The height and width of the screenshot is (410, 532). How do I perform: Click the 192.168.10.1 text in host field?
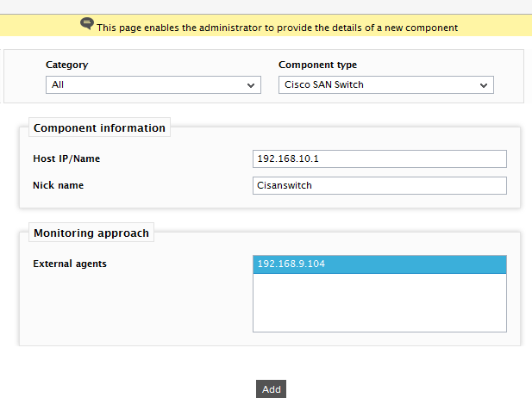pos(288,158)
